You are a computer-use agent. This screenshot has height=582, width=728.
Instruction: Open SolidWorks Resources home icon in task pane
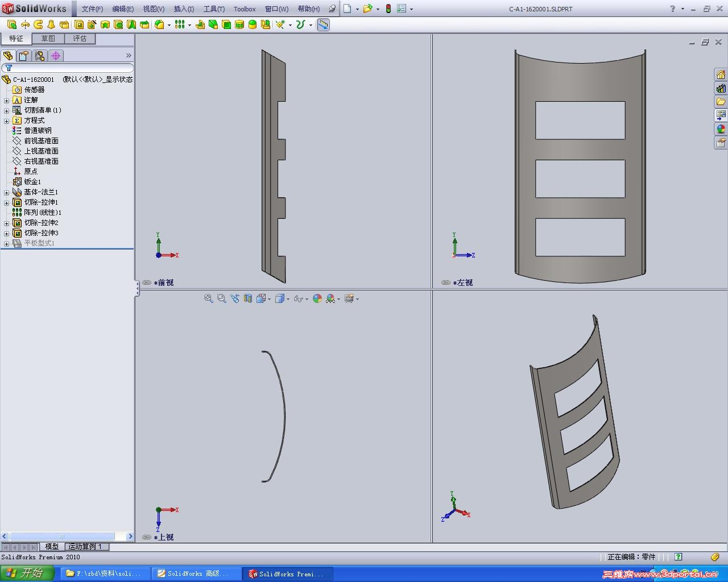coord(721,74)
